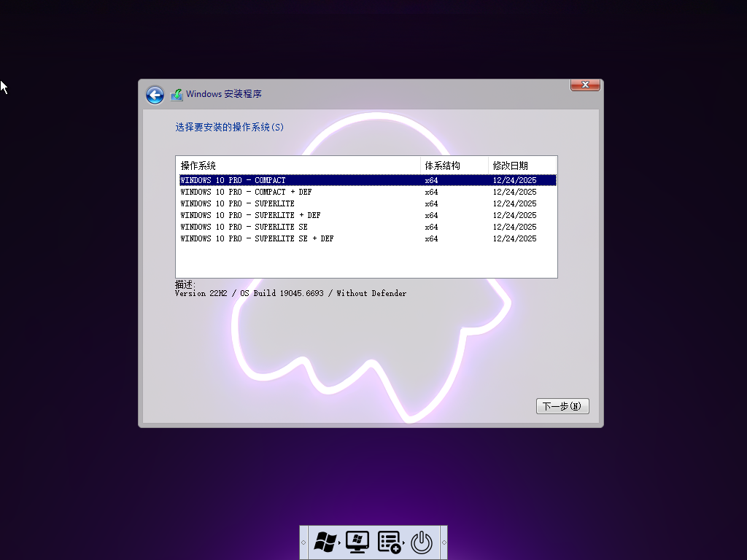Click the power icon on the floating taskbar
Viewport: 747px width, 560px height.
[x=422, y=542]
